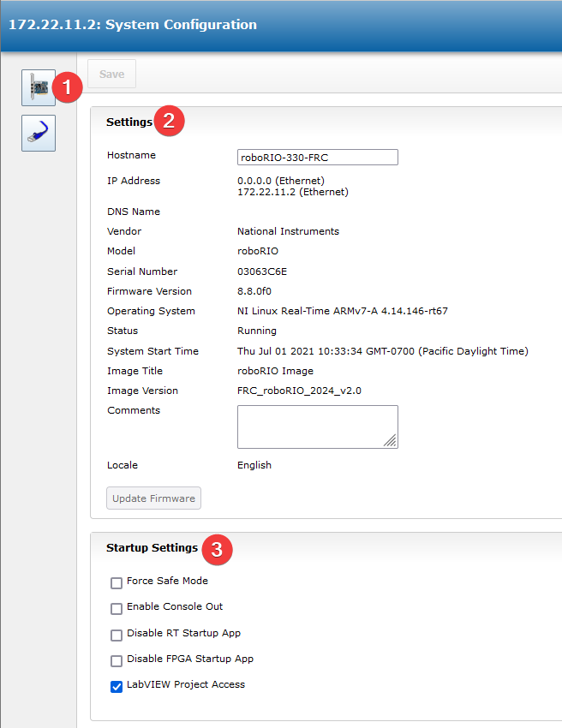Uncheck LabVIEW Project Access
Viewport: 562px width, 728px height.
[117, 687]
